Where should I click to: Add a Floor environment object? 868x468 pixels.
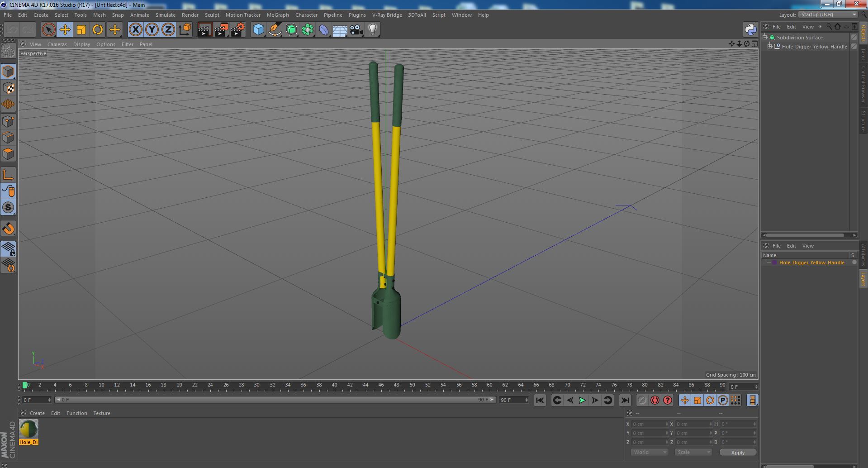point(340,30)
